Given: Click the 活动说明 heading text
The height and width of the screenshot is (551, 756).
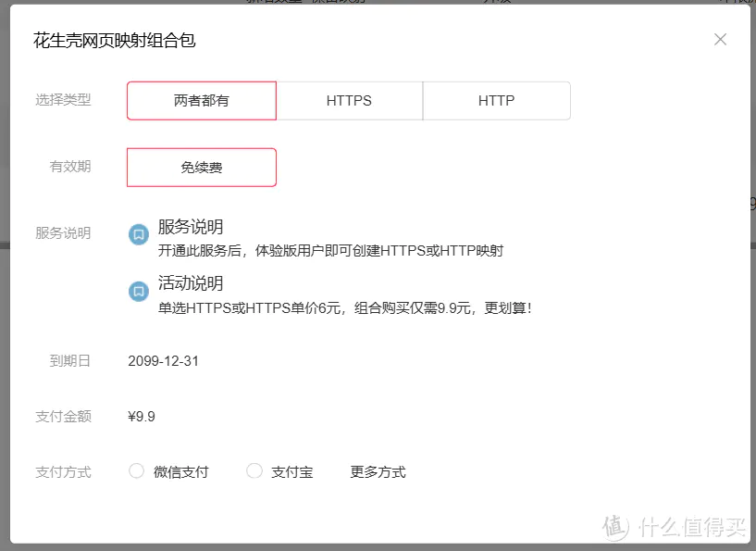Looking at the screenshot, I should (x=191, y=283).
